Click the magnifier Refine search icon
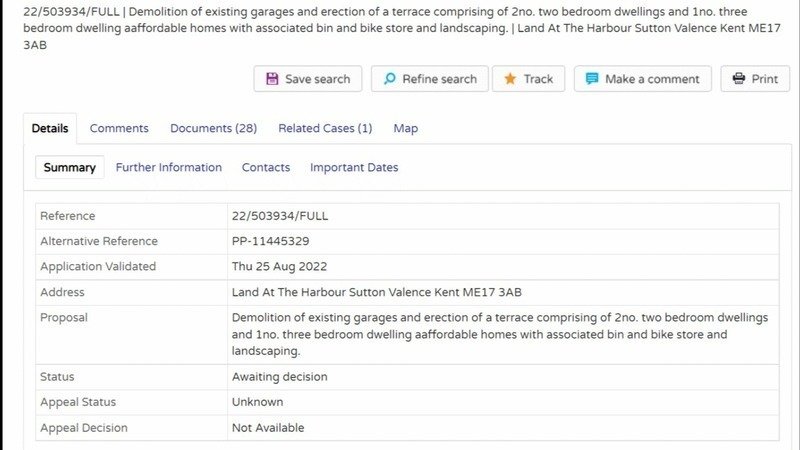The width and height of the screenshot is (800, 450). (390, 79)
